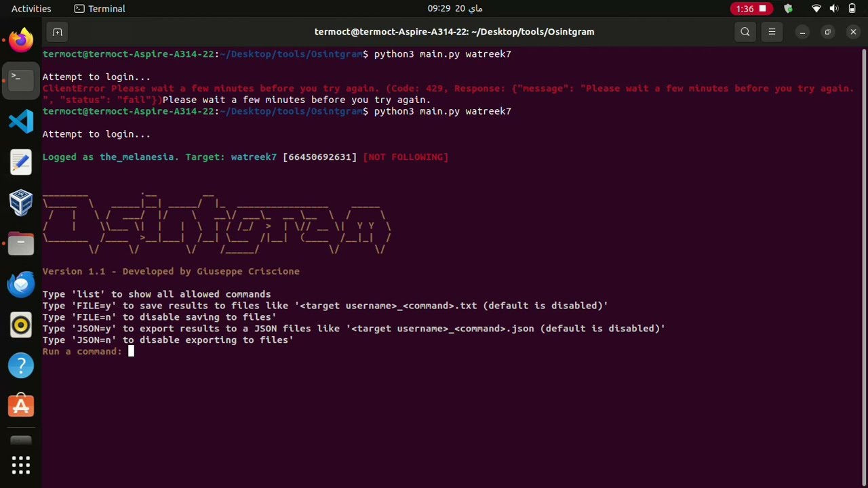Screen dimensions: 868x488
Task: Open the Help dock icon
Action: pyautogui.click(x=21, y=365)
